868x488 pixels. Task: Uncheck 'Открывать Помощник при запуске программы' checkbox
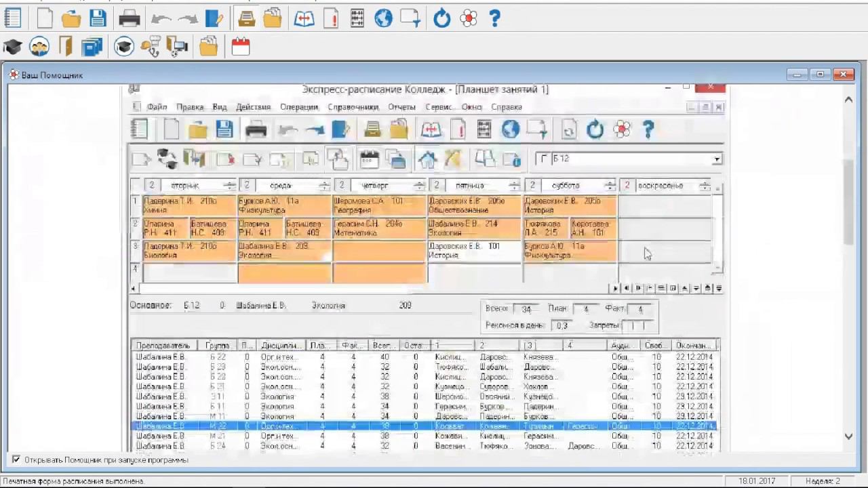pos(16,460)
